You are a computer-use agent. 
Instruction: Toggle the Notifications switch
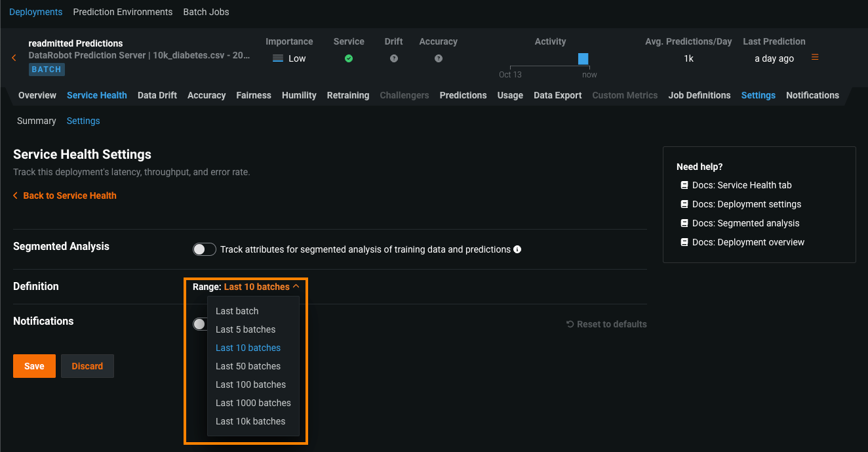199,324
